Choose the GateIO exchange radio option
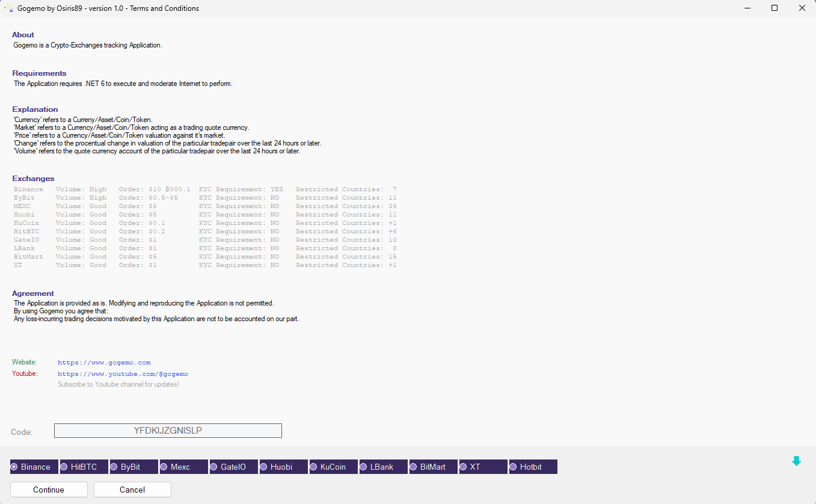This screenshot has width=816, height=504. [x=234, y=467]
